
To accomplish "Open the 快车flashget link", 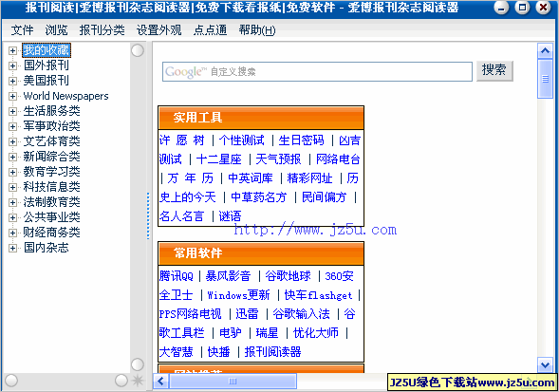I will point(318,295).
